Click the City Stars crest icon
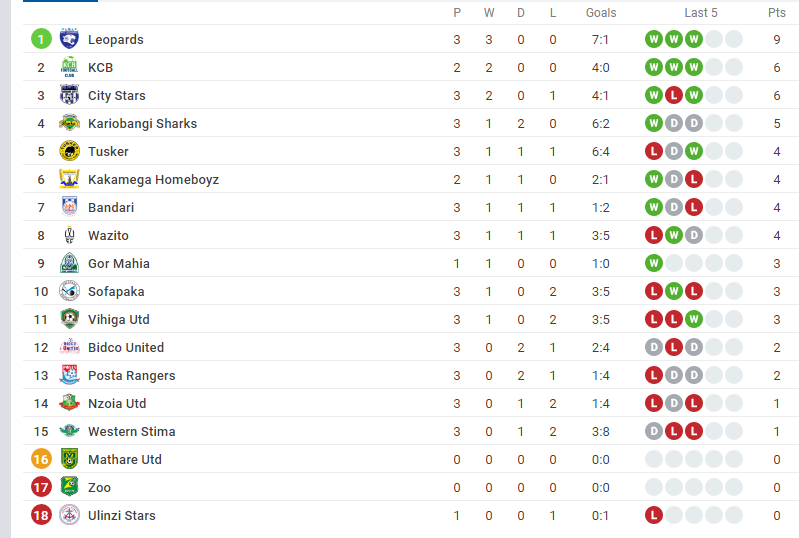The height and width of the screenshot is (538, 799). point(69,96)
